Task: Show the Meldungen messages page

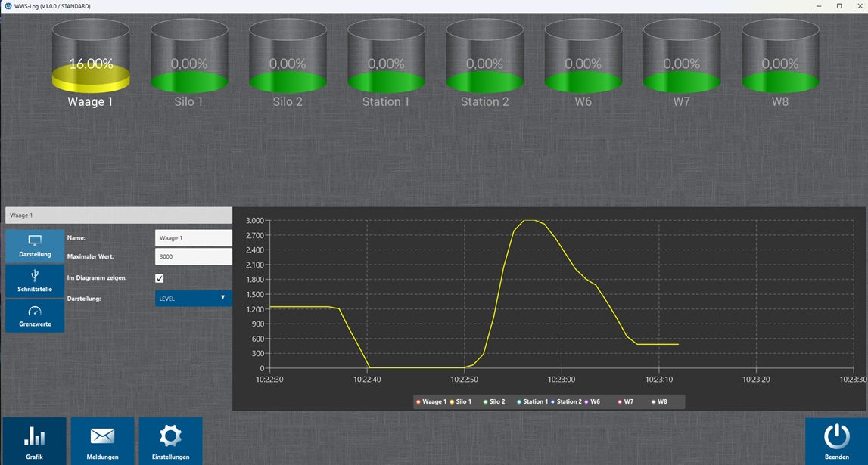Action: [102, 441]
